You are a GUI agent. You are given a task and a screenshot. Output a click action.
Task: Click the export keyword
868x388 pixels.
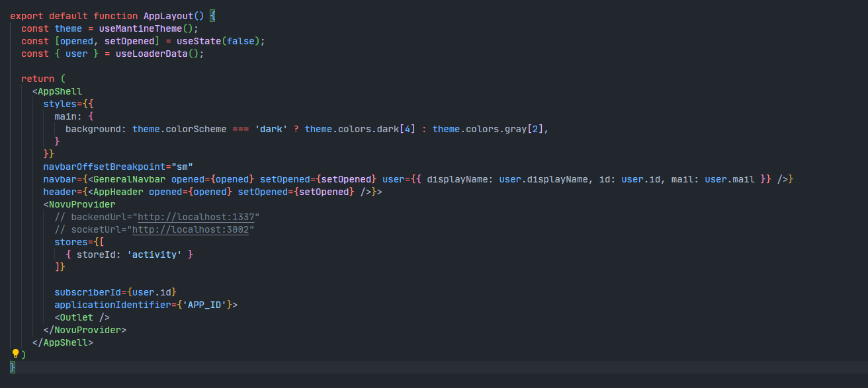coord(26,16)
